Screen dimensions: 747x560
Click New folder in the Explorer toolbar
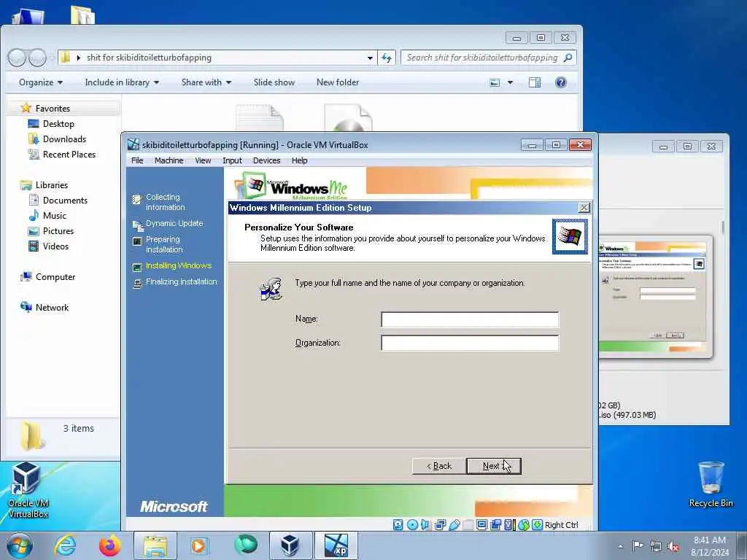coord(338,82)
